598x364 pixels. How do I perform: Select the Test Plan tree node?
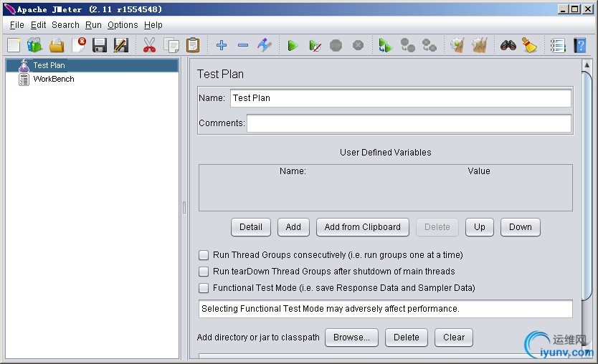49,65
